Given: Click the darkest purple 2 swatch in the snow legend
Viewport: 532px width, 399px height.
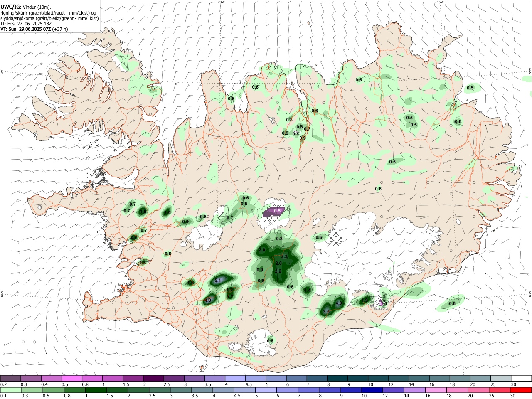Looking at the screenshot, I should click(153, 379).
